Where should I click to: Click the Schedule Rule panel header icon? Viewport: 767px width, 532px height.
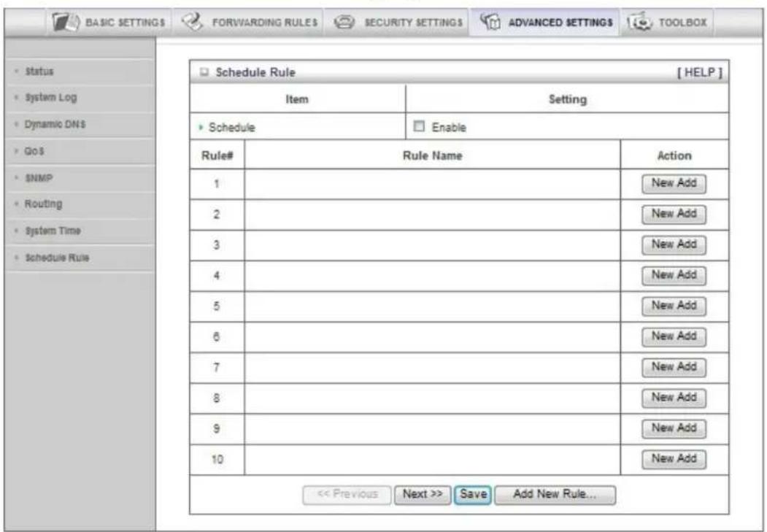click(204, 72)
